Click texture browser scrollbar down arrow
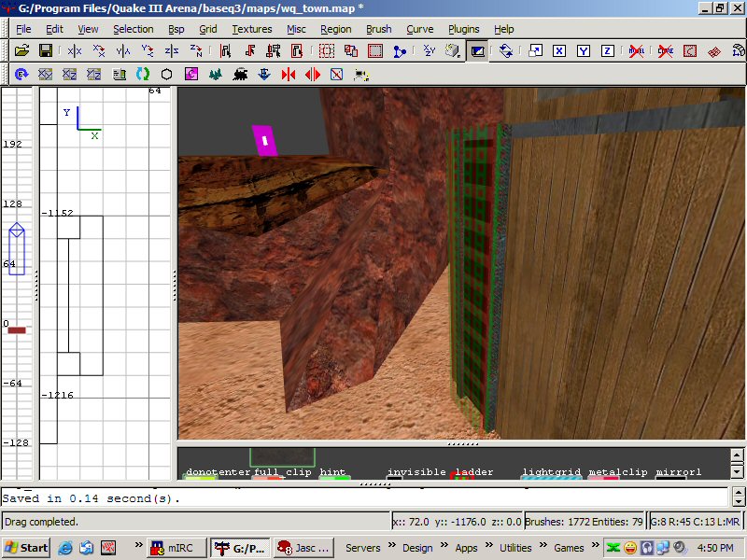The height and width of the screenshot is (560, 747). [737, 472]
